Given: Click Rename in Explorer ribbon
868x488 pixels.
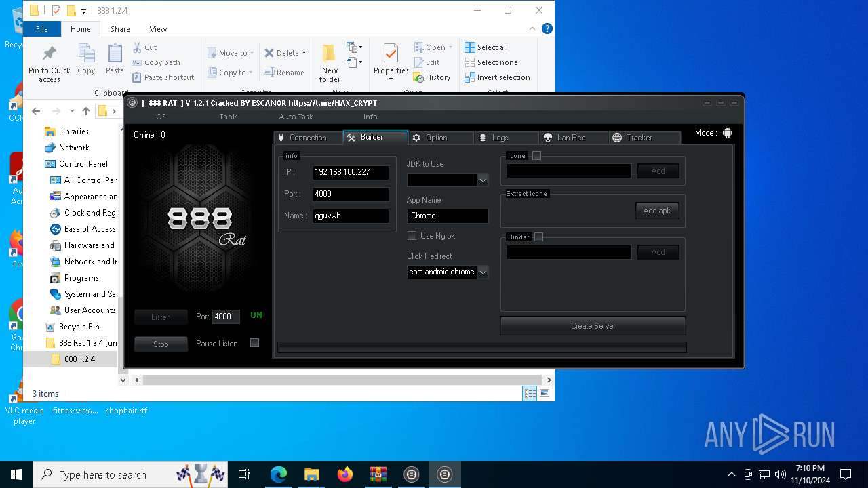Looking at the screenshot, I should pyautogui.click(x=284, y=73).
